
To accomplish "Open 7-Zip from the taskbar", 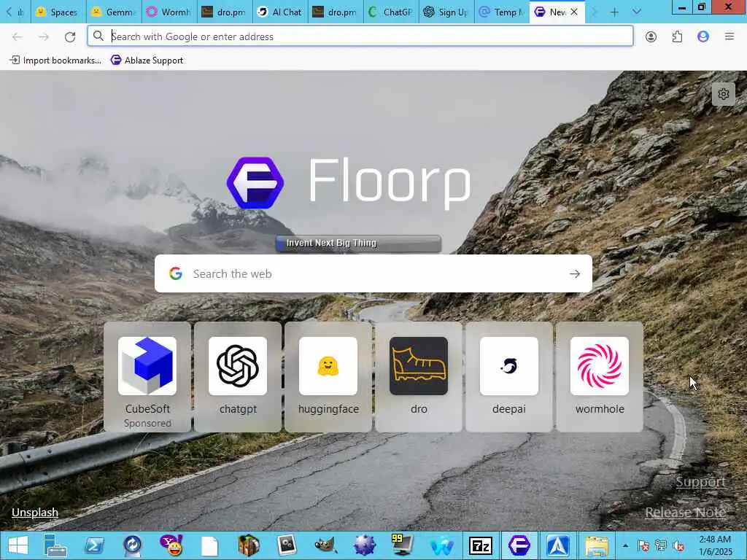I will pos(480,545).
